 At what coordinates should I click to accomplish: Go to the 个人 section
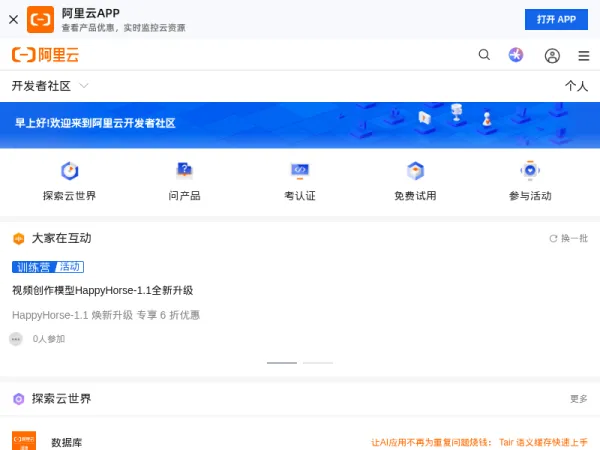(576, 86)
